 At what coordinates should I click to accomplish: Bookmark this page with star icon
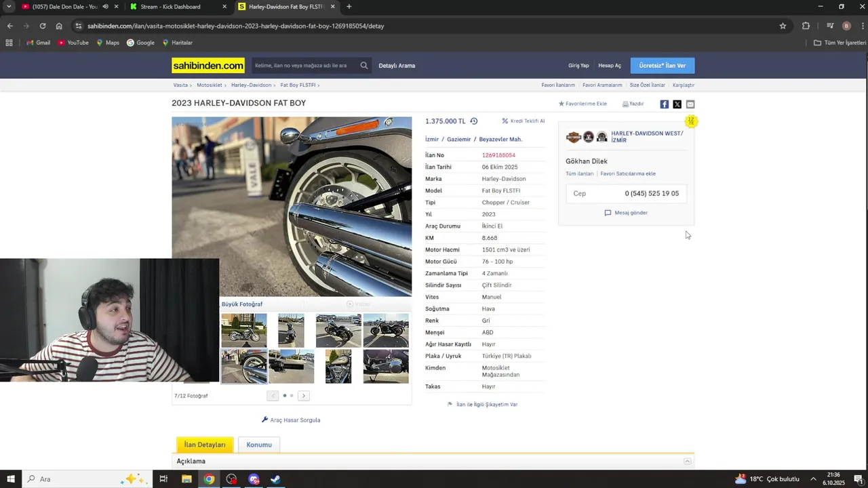[x=783, y=26]
